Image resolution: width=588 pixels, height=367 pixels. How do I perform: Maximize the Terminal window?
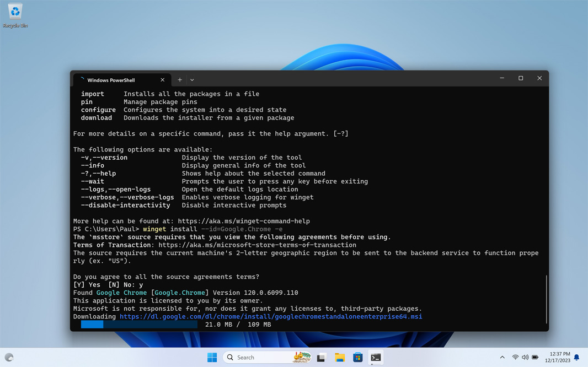pos(521,78)
